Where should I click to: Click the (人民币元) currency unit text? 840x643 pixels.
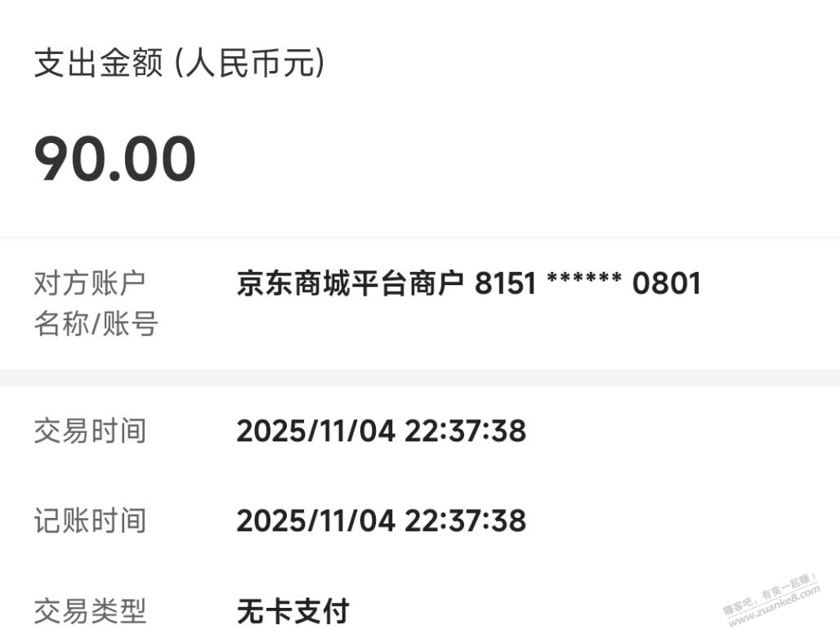coord(248,64)
